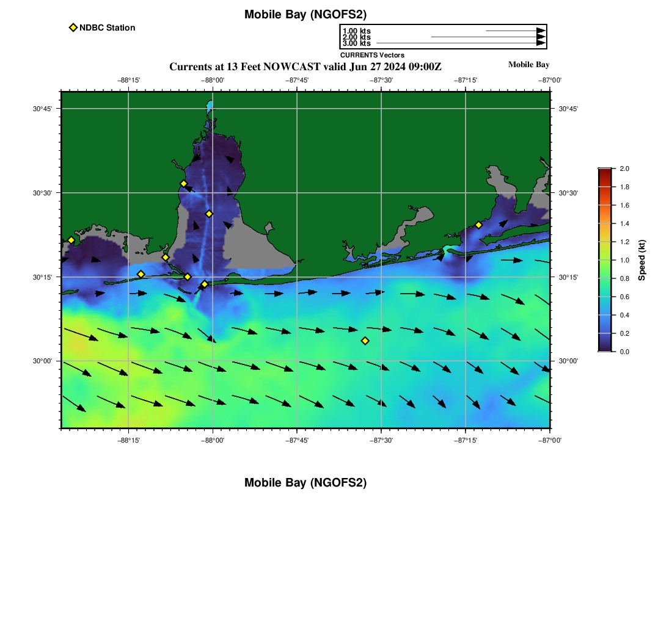Viewport: 672px width, 641px height.
Task: Click the station diamond north of Dauphin Island bridge
Action: [166, 258]
